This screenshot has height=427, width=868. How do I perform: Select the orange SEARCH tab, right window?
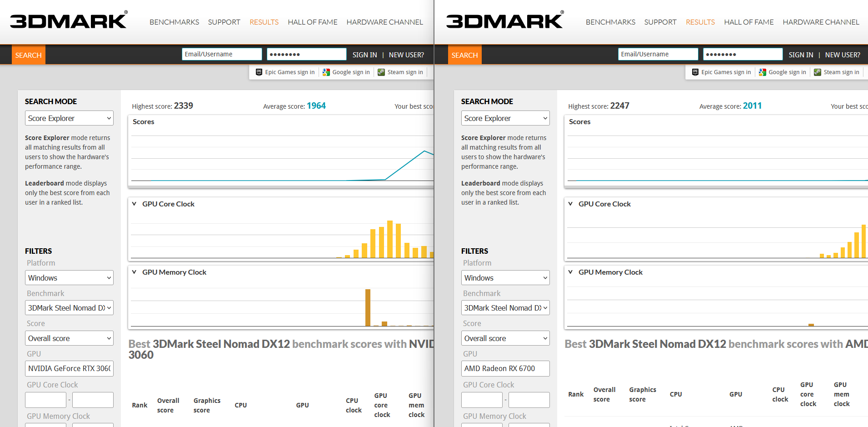pos(465,55)
